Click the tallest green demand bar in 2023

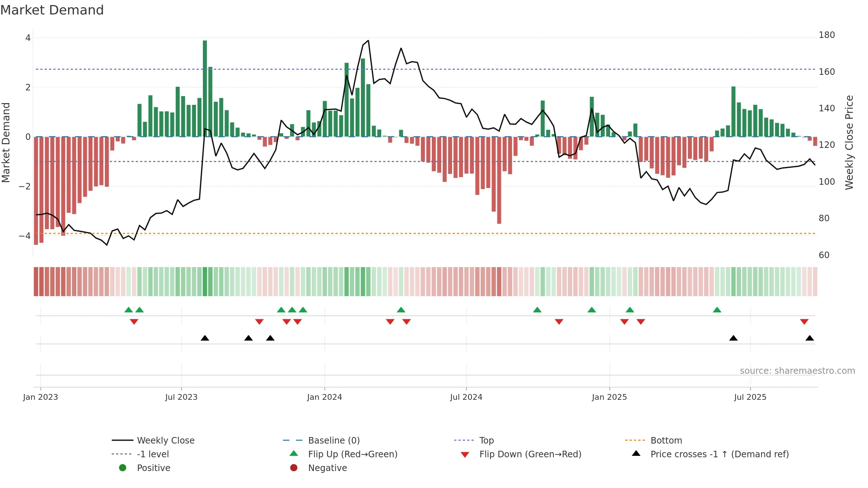point(205,89)
